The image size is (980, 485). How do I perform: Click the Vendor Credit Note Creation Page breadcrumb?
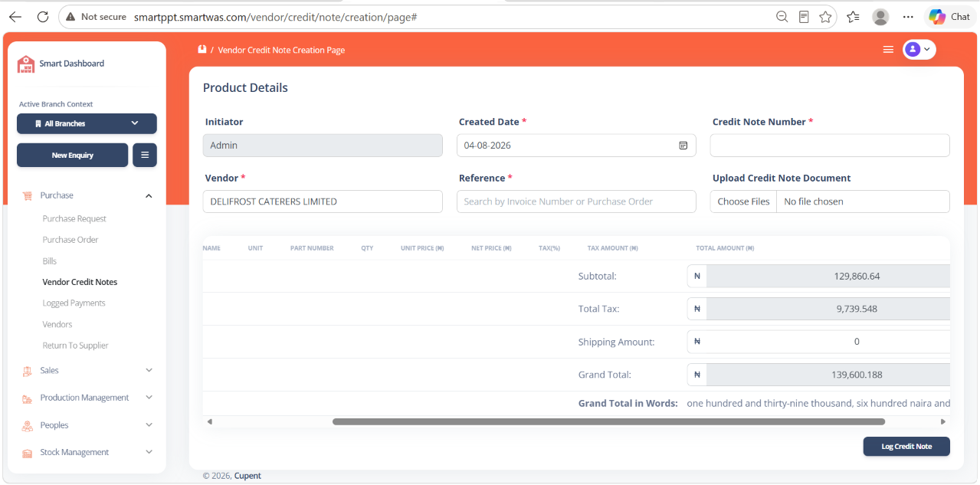coord(281,50)
